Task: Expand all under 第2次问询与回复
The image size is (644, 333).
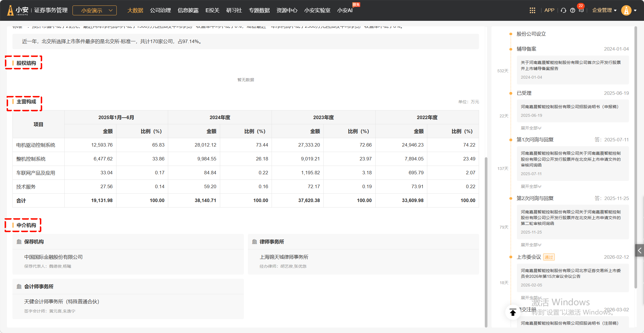Action: tap(531, 245)
